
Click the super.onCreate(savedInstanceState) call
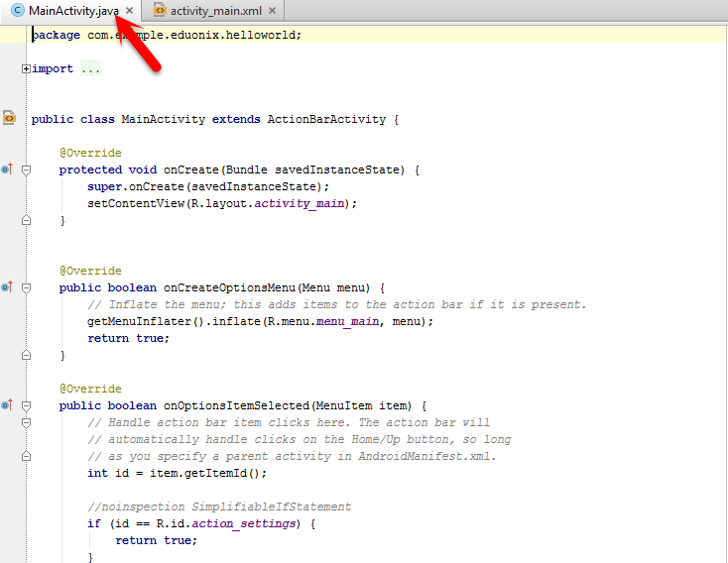pos(208,186)
